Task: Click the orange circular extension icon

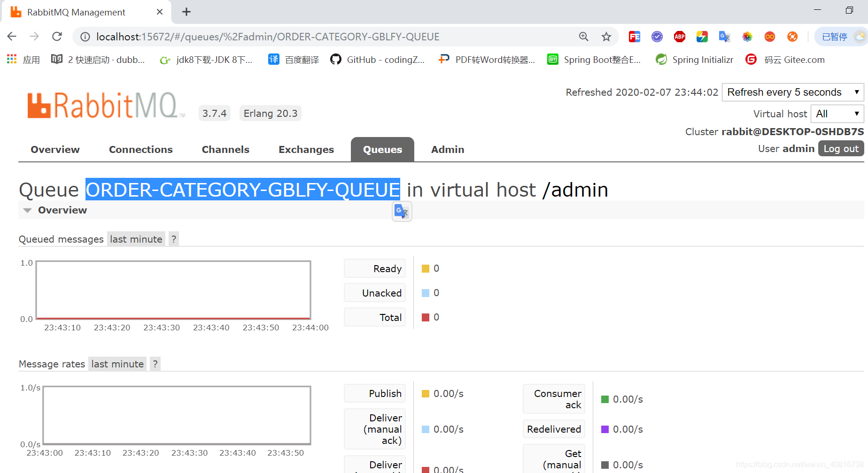Action: [792, 37]
